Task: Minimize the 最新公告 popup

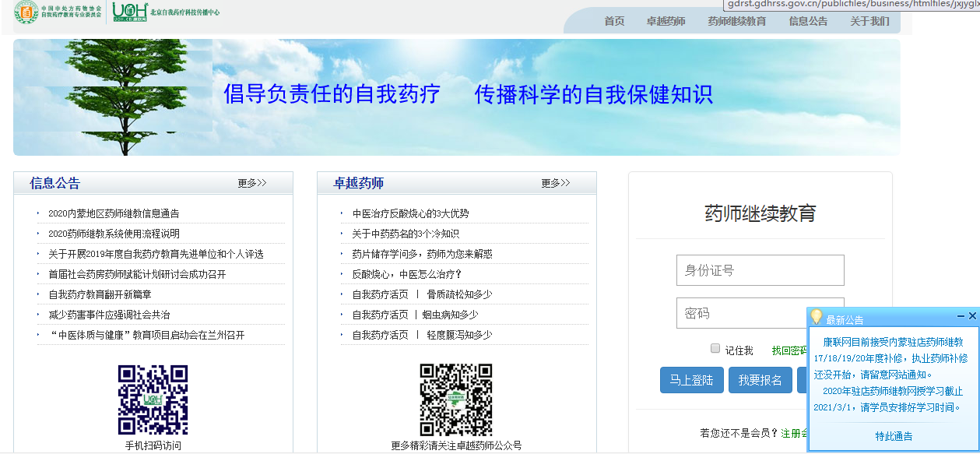Action: [x=961, y=316]
